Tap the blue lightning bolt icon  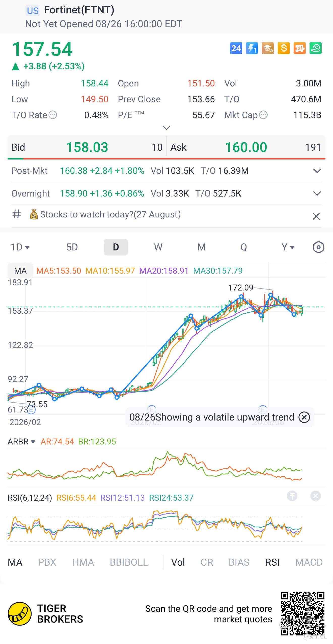(x=252, y=48)
